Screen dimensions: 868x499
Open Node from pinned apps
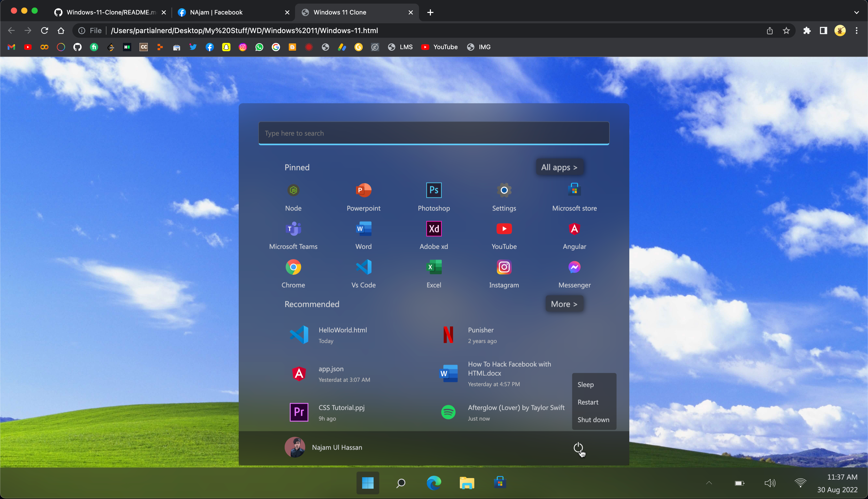[x=293, y=197]
